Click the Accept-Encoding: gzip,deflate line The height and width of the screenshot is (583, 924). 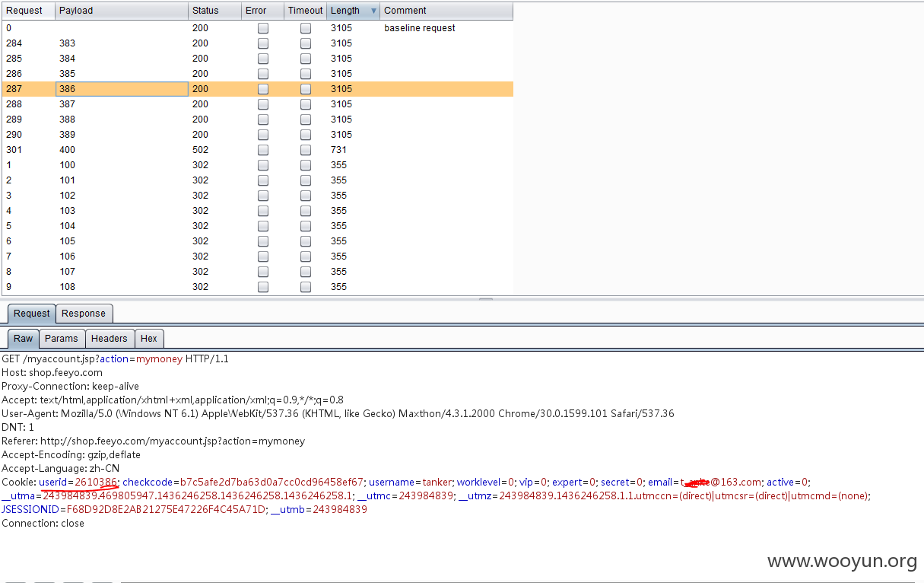coord(71,455)
